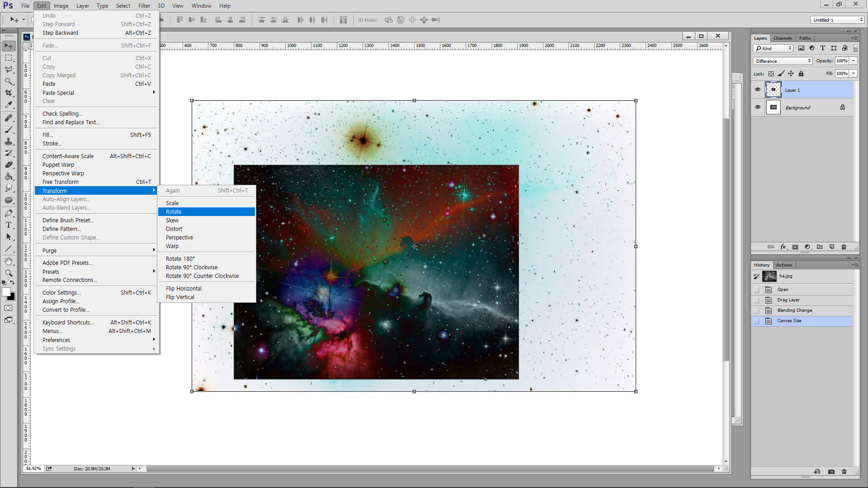The width and height of the screenshot is (868, 488).
Task: Switch to the Channels tab
Action: (783, 38)
